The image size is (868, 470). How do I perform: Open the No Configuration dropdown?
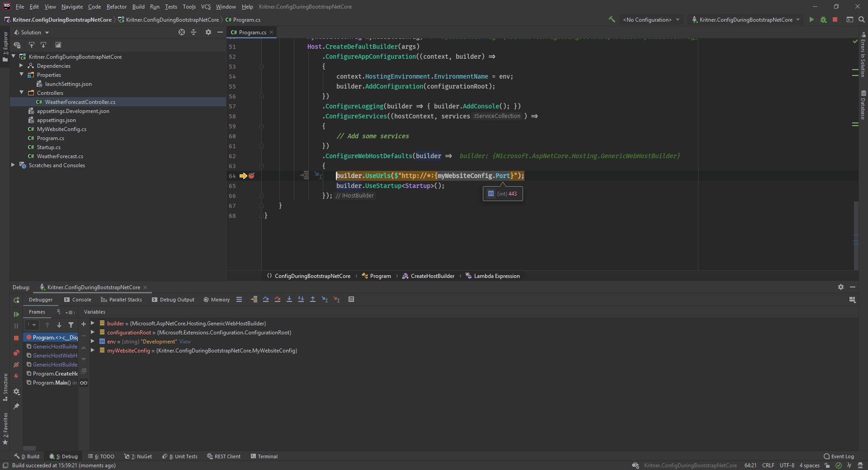[651, 19]
